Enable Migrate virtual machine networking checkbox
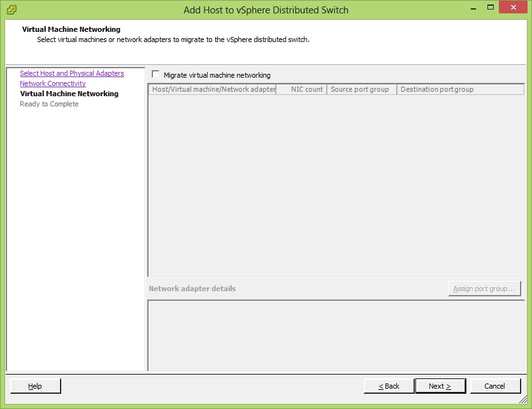This screenshot has width=532, height=409. 155,75
